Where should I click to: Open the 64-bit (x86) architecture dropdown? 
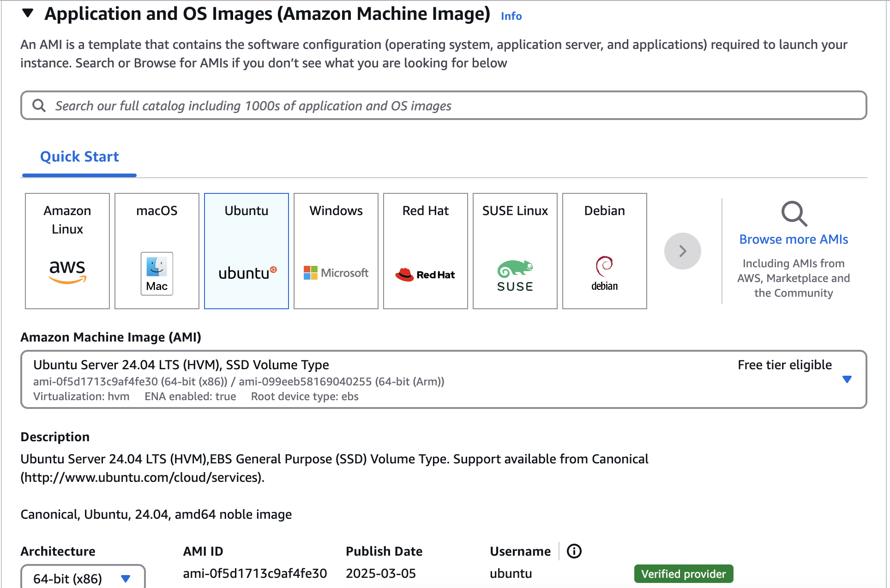(x=83, y=578)
